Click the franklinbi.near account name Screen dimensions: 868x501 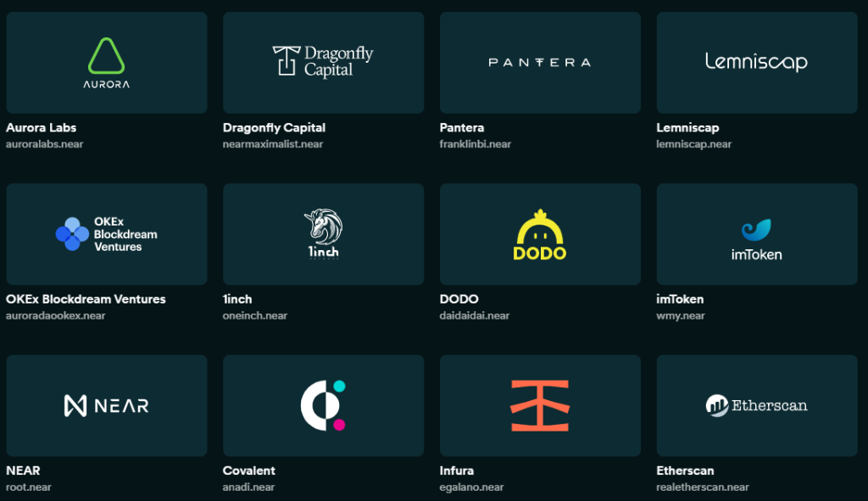coord(476,144)
